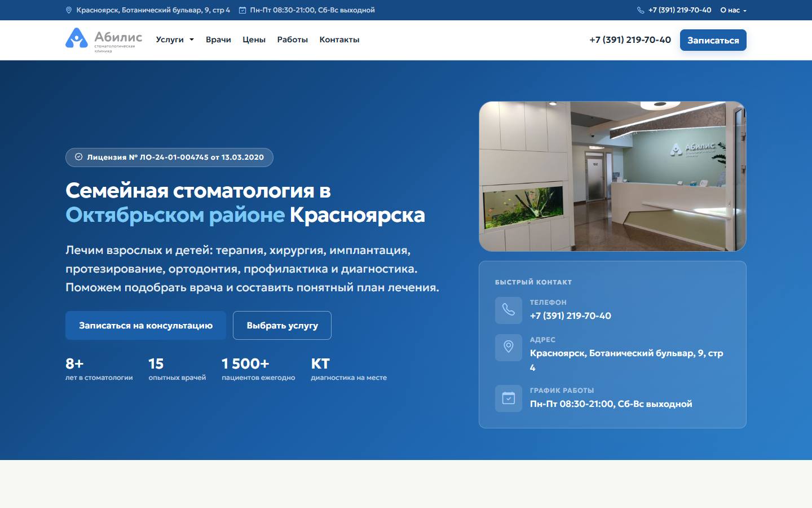Click the "Октябрьском районе" highlighted heading text
Image resolution: width=812 pixels, height=508 pixels.
pyautogui.click(x=175, y=215)
